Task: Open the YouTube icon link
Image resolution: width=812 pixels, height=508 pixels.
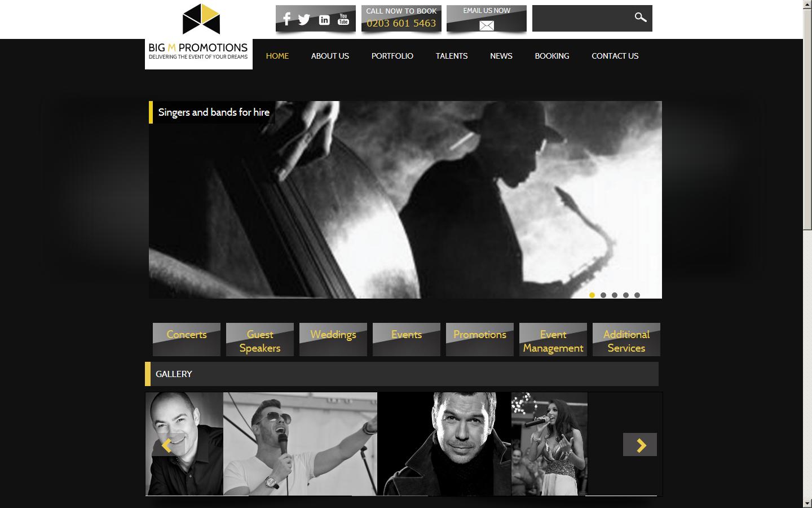Action: coord(343,19)
